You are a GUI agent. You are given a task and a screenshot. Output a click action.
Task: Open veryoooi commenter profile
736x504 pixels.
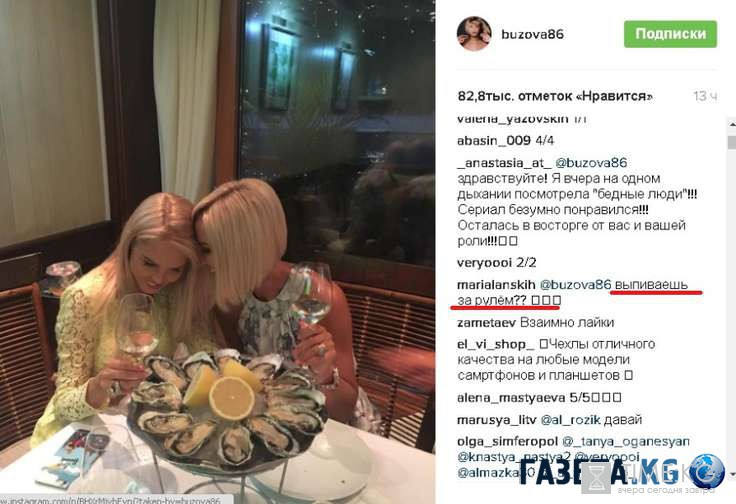(x=484, y=263)
